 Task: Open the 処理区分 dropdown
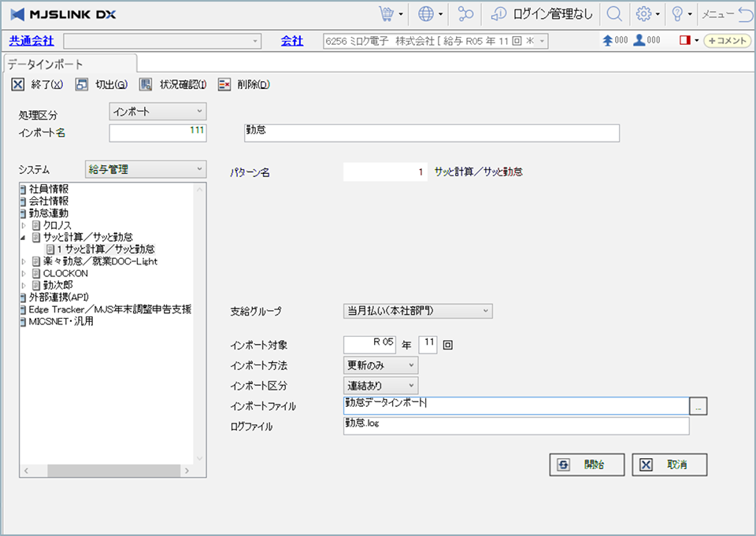pos(157,112)
